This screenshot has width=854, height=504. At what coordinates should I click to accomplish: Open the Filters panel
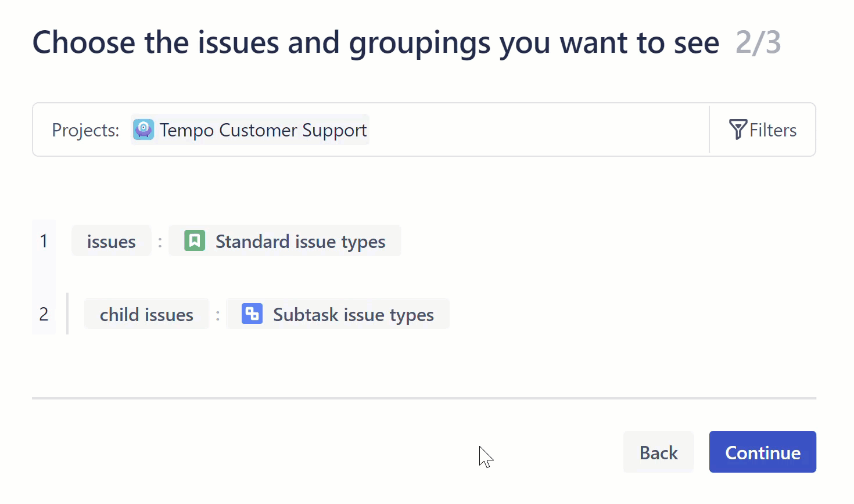point(763,129)
